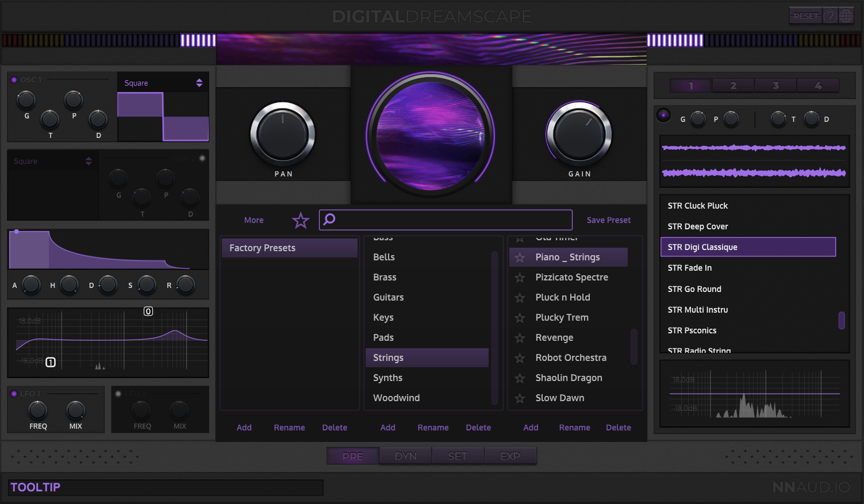This screenshot has width=864, height=504.
Task: Click the envelope H knob
Action: click(x=70, y=284)
